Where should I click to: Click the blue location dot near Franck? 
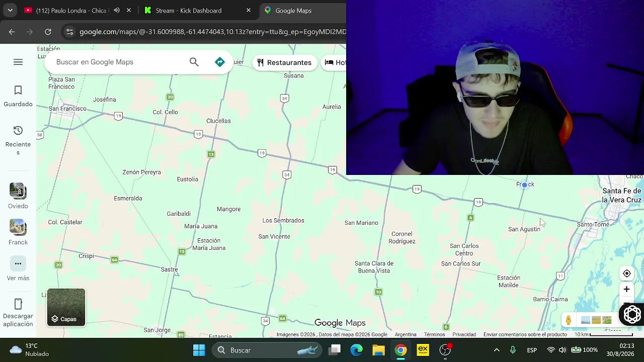tap(525, 185)
